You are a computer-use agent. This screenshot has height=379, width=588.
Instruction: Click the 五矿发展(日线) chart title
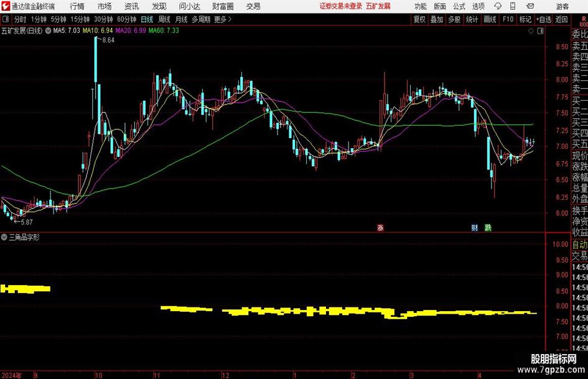22,30
